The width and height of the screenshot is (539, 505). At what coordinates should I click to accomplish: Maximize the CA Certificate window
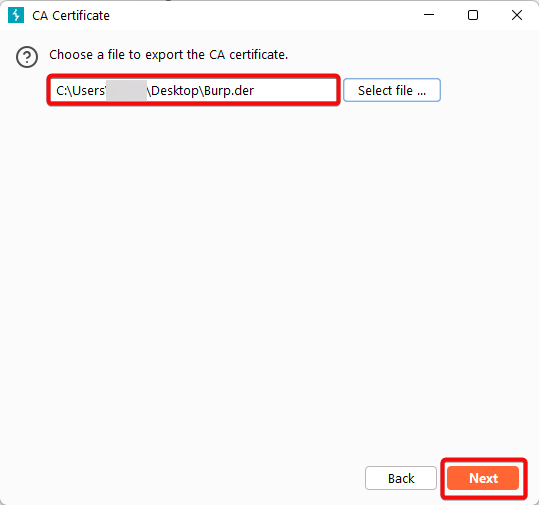(x=473, y=15)
